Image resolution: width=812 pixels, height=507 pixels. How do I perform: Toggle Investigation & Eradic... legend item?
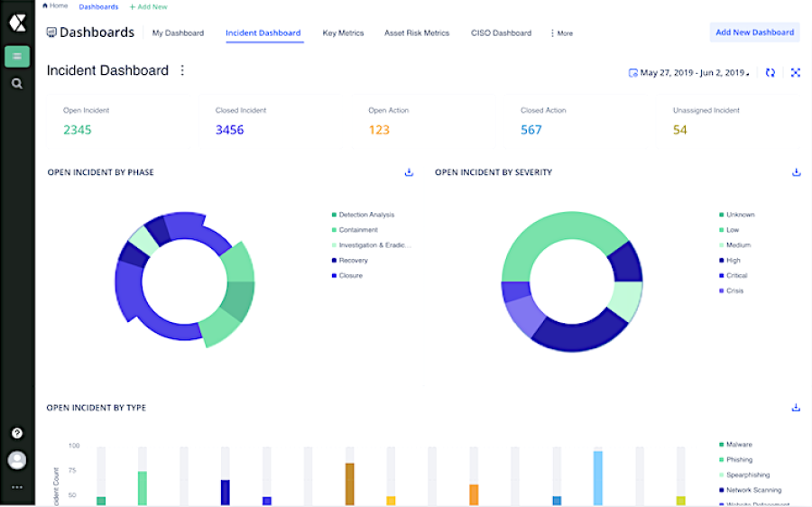(x=372, y=245)
